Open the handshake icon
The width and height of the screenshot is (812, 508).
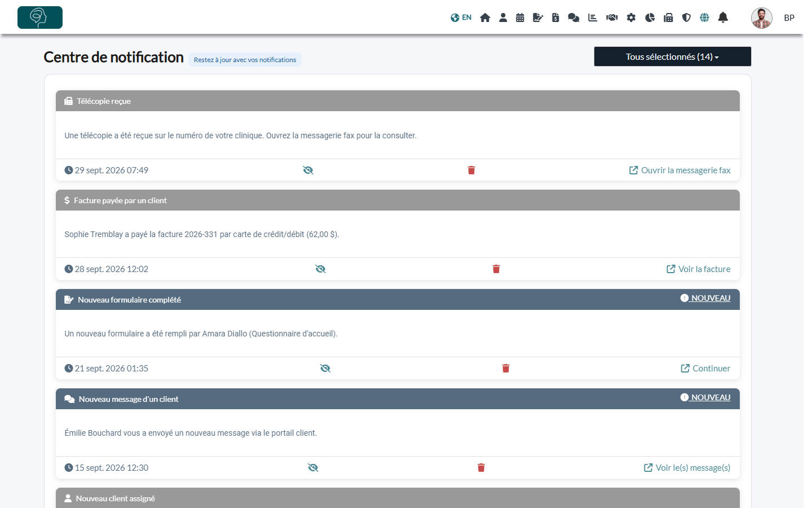[x=612, y=17]
